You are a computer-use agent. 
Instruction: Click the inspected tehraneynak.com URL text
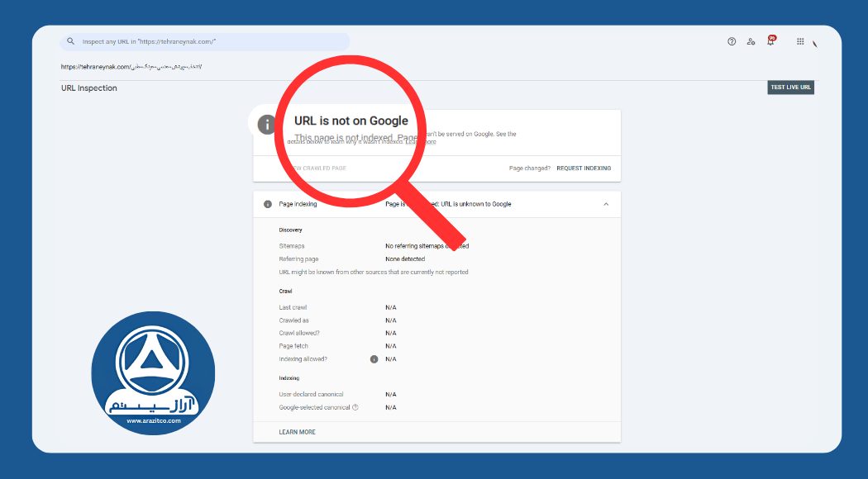pyautogui.click(x=131, y=66)
